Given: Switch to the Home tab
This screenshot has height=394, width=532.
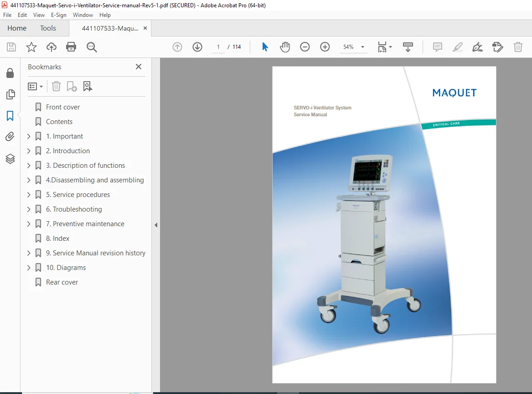Looking at the screenshot, I should click(16, 28).
